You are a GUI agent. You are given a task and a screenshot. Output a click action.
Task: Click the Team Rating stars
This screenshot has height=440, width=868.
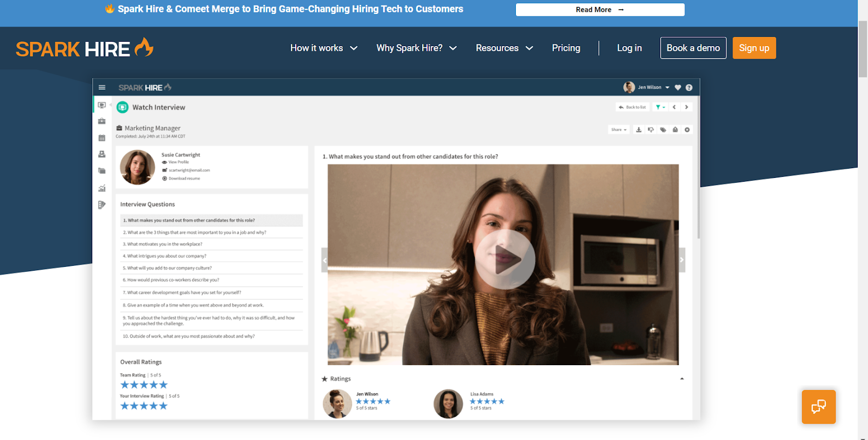point(144,385)
